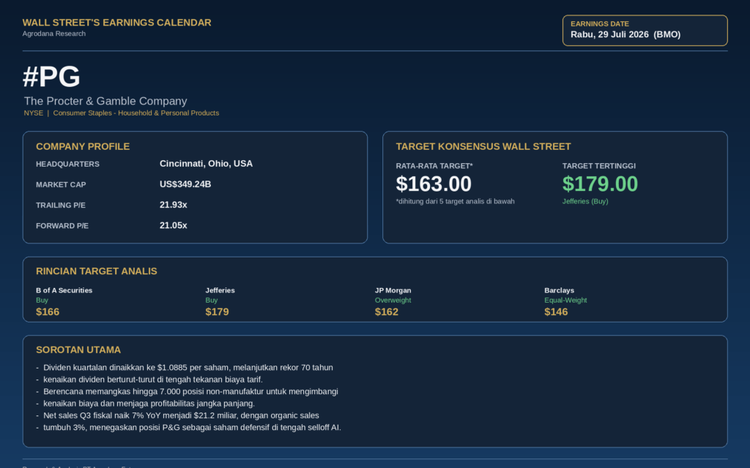Select the JP Morgan Overweight rating
This screenshot has width=750, height=468.
click(393, 300)
